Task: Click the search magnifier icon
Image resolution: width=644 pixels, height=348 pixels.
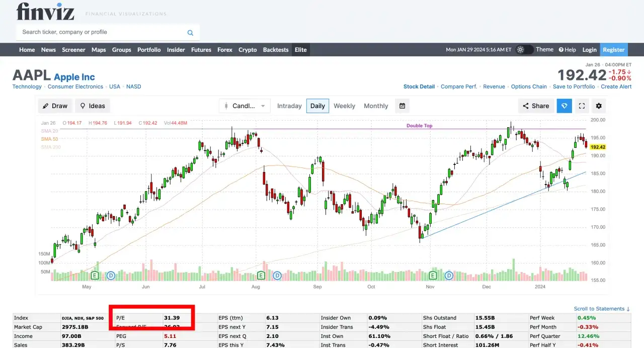Action: [190, 33]
